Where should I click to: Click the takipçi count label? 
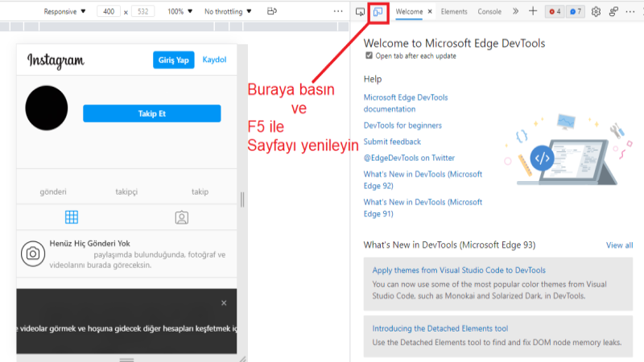click(x=126, y=191)
